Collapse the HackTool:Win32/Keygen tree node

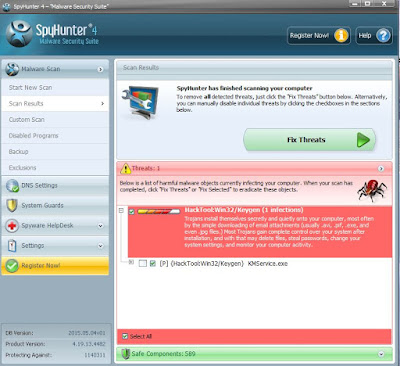[x=121, y=211]
